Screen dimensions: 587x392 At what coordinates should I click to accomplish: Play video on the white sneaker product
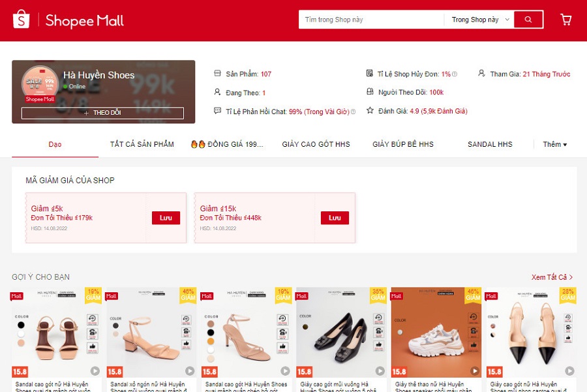pyautogui.click(x=475, y=370)
